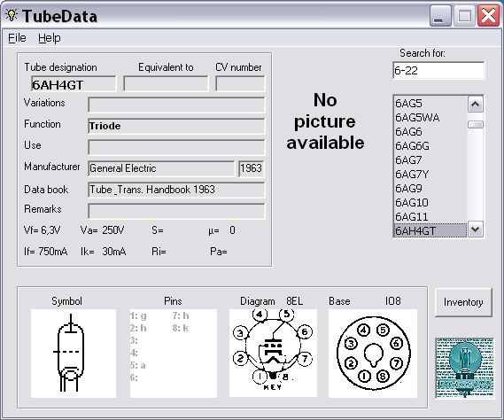
Task: Click the lightbulb icon in title bar
Action: 12,15
